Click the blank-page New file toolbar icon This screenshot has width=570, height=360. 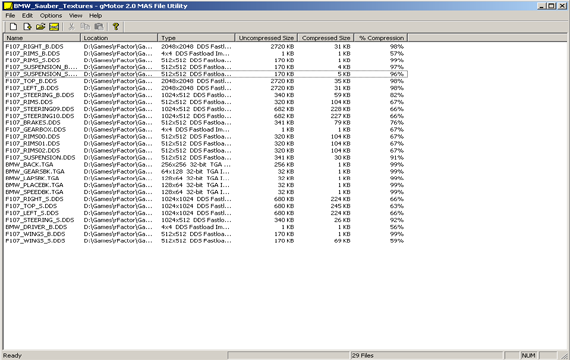[13, 27]
